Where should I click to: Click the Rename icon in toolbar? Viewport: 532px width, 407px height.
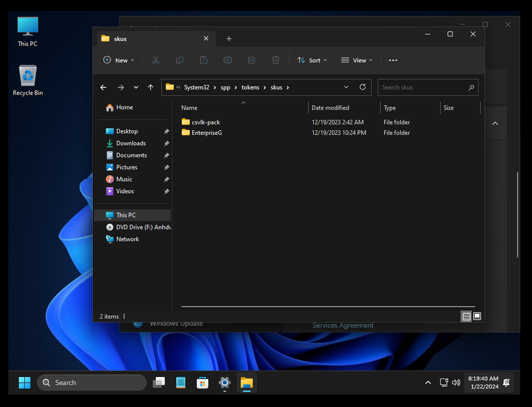click(x=228, y=60)
